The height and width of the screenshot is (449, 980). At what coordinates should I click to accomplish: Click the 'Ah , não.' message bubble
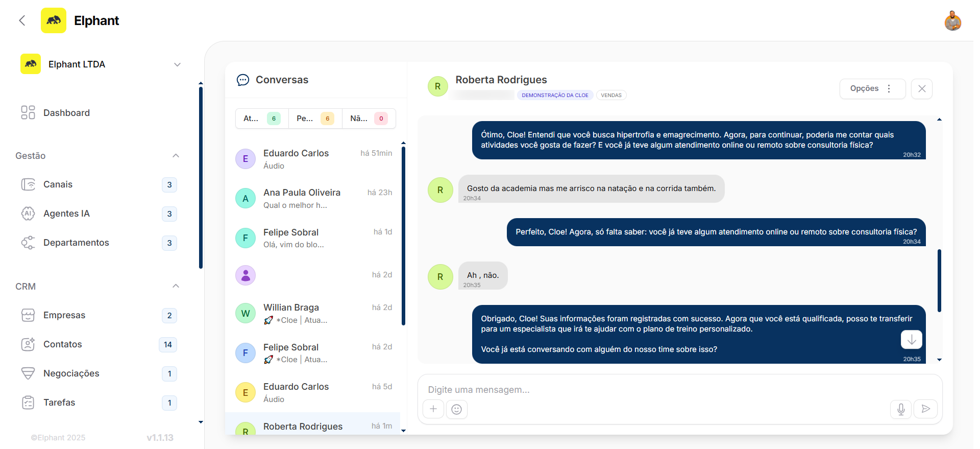[483, 276]
